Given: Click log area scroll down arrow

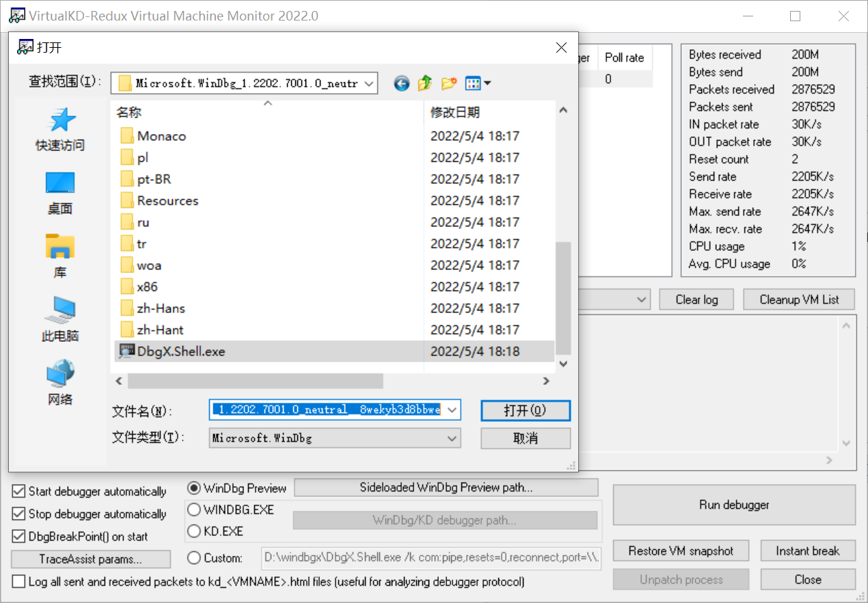Looking at the screenshot, I should (x=847, y=443).
